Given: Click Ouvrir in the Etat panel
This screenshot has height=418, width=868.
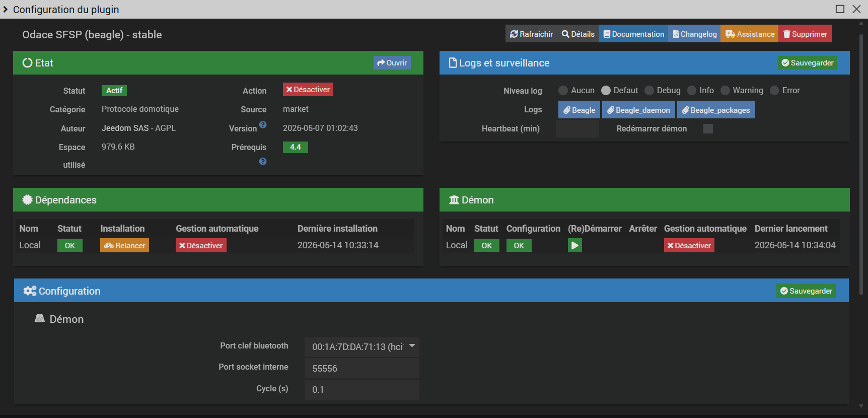Looking at the screenshot, I should (x=392, y=63).
